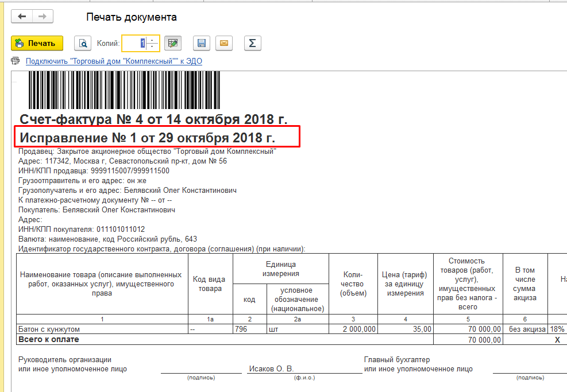The width and height of the screenshot is (567, 392).
Task: Send document by email envelope icon
Action: [224, 44]
